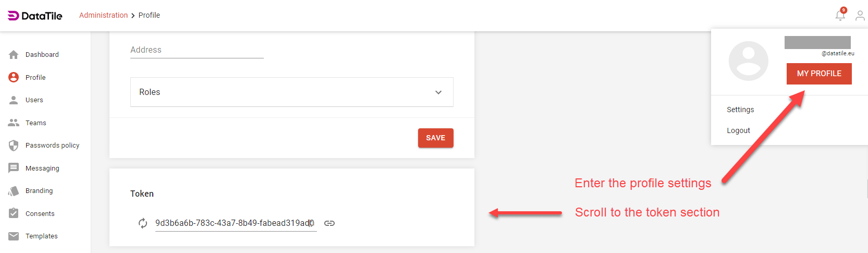The image size is (868, 253).
Task: Click the Passwords policy shield icon
Action: (x=14, y=146)
